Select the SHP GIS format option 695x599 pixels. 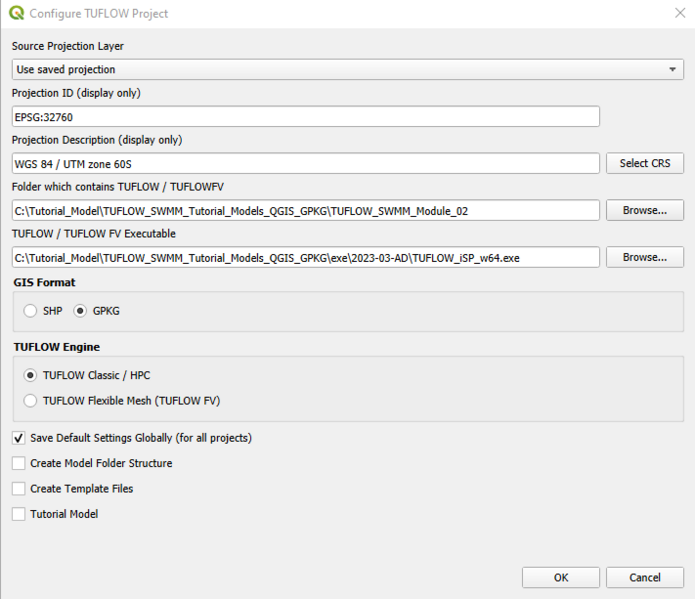[x=30, y=311]
